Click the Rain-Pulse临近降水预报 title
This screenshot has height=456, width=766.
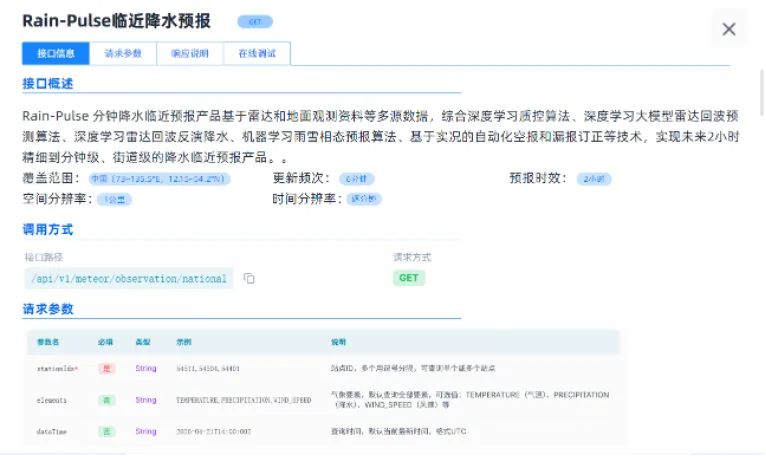coord(117,21)
